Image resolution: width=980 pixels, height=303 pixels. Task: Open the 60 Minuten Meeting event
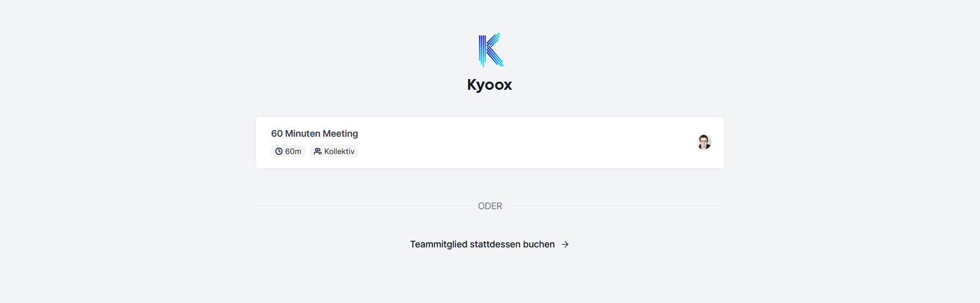point(314,134)
